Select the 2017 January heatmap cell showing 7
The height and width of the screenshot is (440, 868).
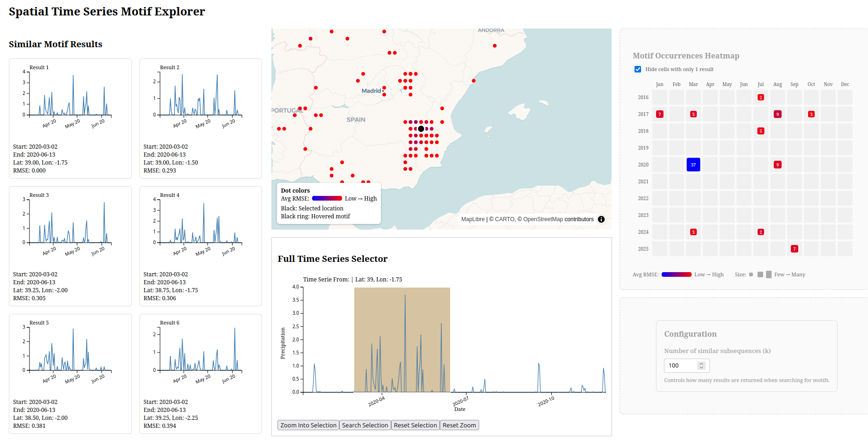point(660,114)
